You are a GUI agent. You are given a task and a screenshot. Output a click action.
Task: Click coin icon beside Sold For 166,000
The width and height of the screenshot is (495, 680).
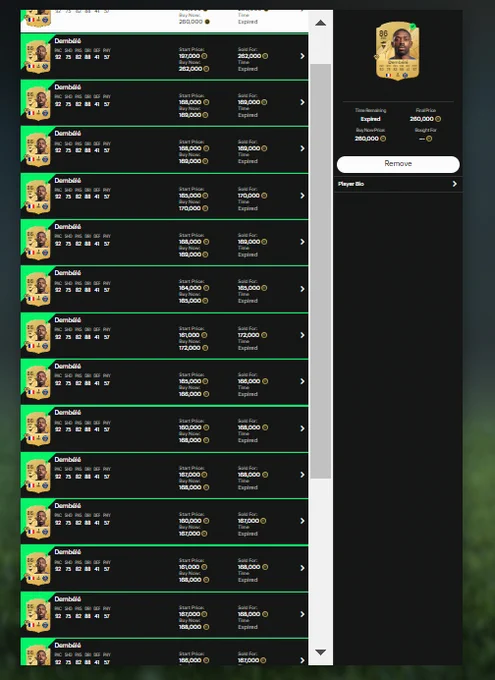click(x=265, y=381)
